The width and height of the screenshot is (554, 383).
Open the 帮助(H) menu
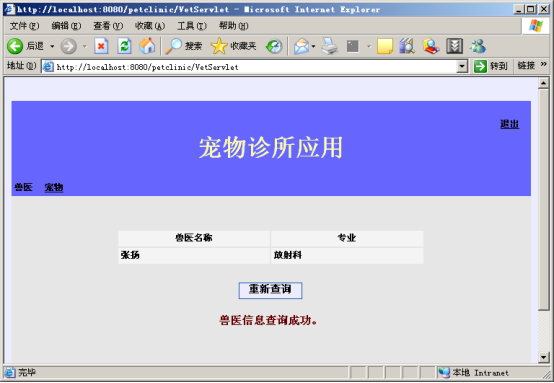click(x=234, y=26)
